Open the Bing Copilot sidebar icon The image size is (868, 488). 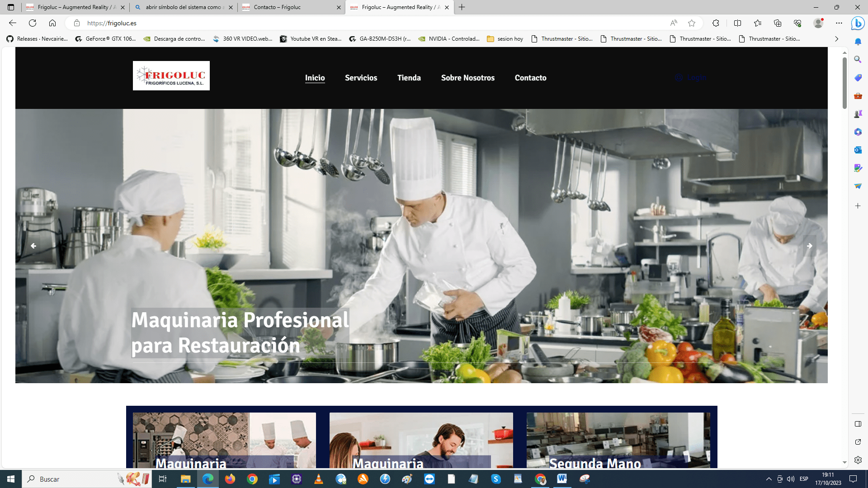[858, 23]
